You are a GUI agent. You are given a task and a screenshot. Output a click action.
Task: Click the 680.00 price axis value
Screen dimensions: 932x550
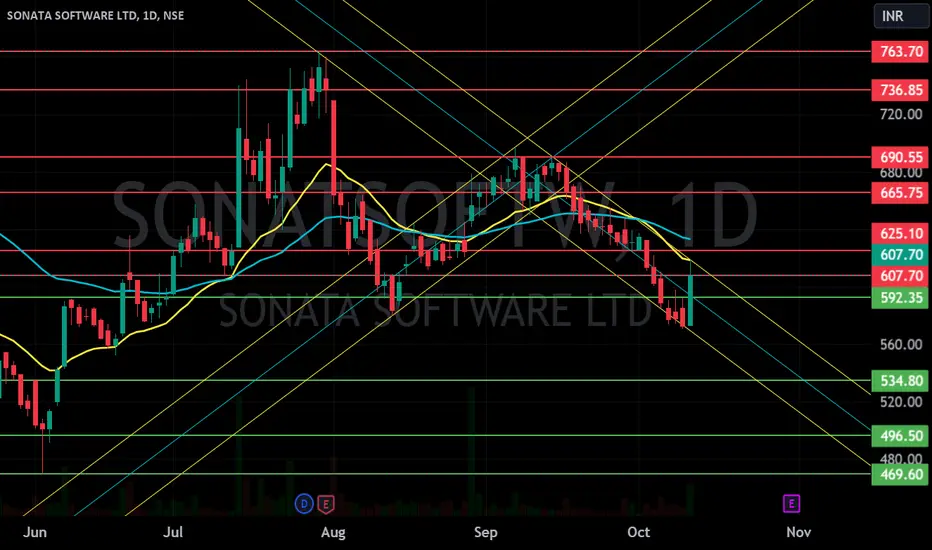pos(901,172)
